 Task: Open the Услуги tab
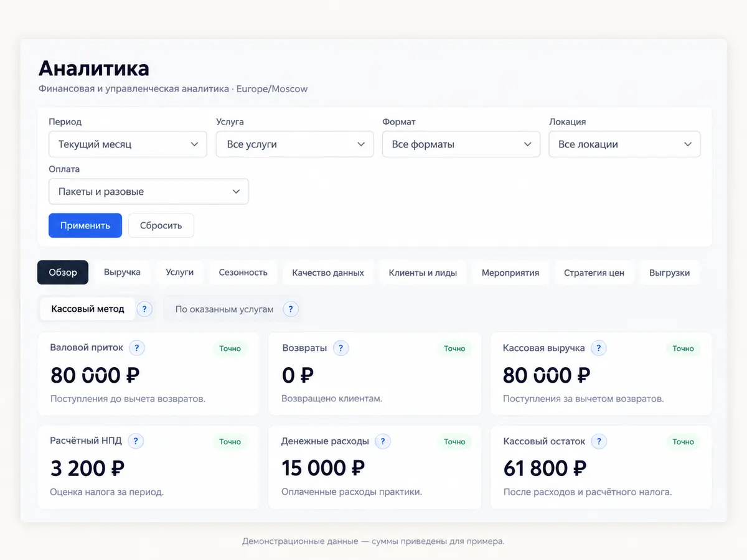click(180, 273)
